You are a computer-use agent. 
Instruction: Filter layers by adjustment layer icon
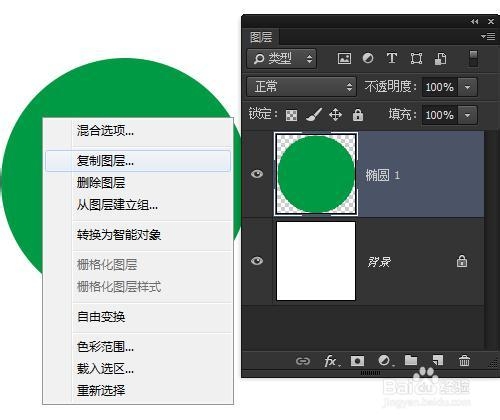[x=368, y=58]
